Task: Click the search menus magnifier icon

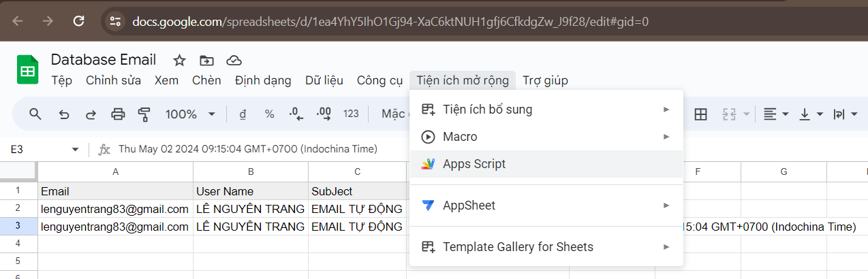Action: coord(35,114)
